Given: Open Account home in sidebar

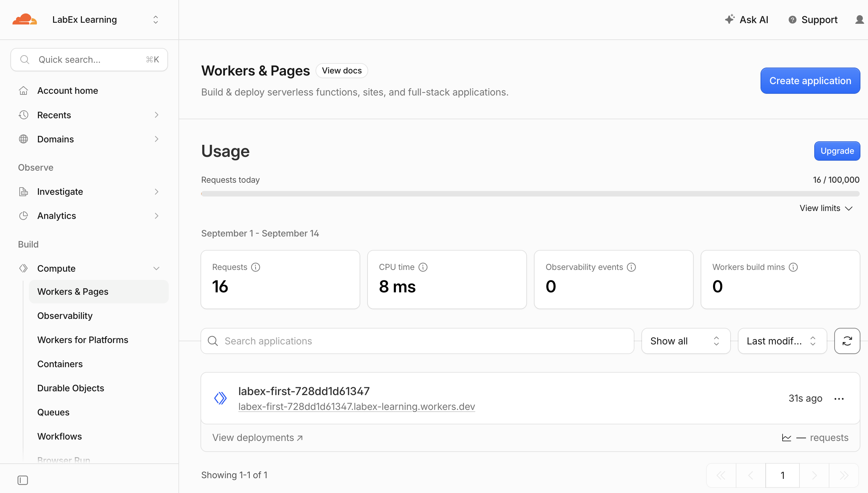Looking at the screenshot, I should click(x=68, y=91).
